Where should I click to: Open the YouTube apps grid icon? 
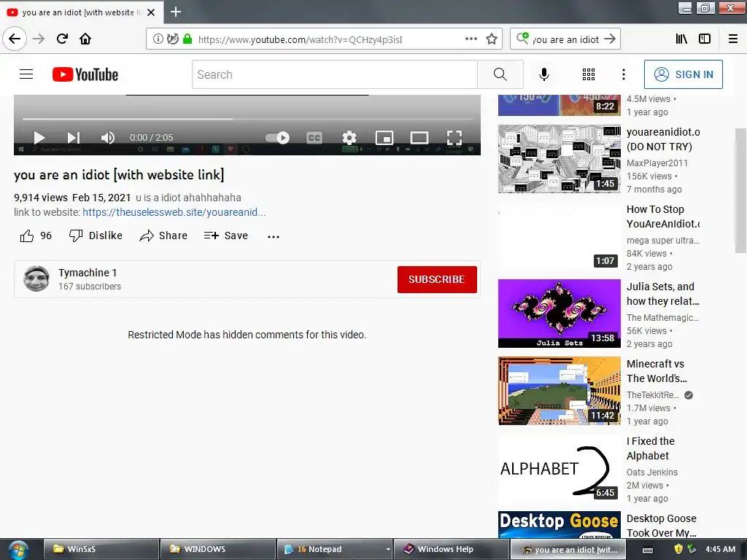point(589,74)
